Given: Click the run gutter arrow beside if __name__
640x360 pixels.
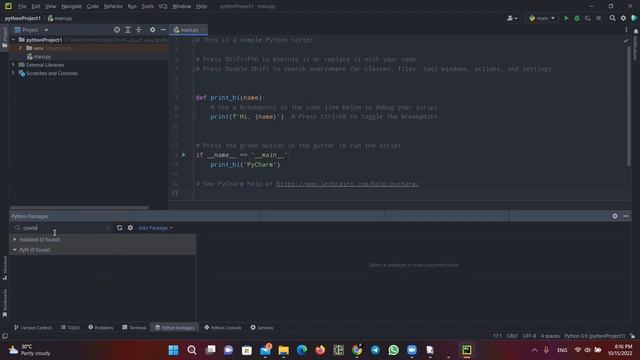Looking at the screenshot, I should pyautogui.click(x=184, y=155).
